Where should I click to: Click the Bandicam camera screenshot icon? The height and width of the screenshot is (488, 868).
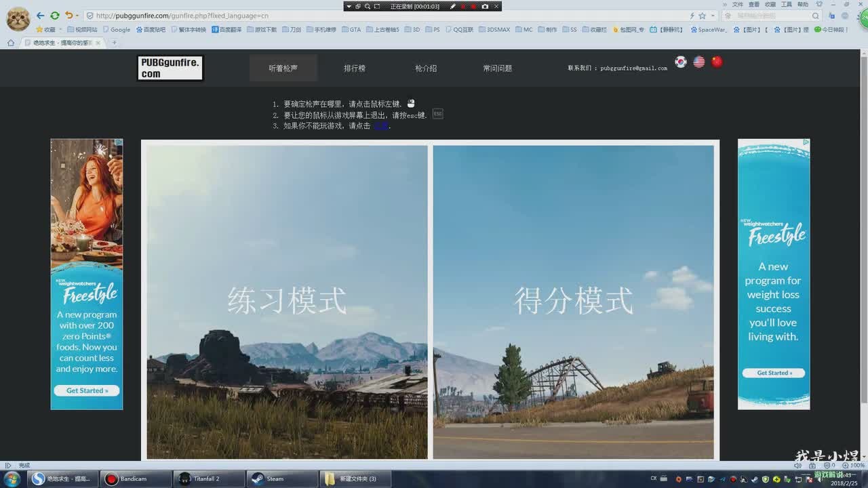coord(485,6)
